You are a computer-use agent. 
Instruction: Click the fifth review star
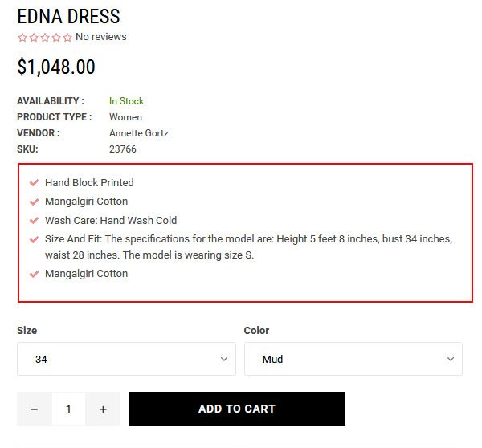click(x=67, y=37)
